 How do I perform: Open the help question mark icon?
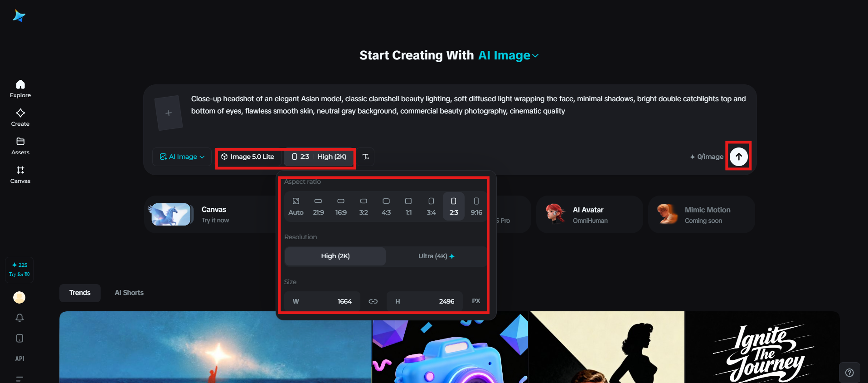coord(849,373)
